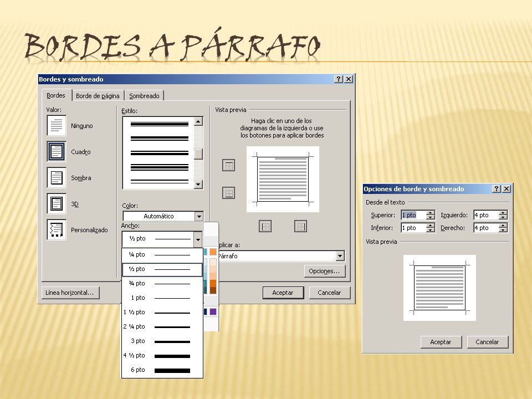The image size is (532, 399).
Task: Choose 2 ¼ pto line width
Action: click(162, 327)
